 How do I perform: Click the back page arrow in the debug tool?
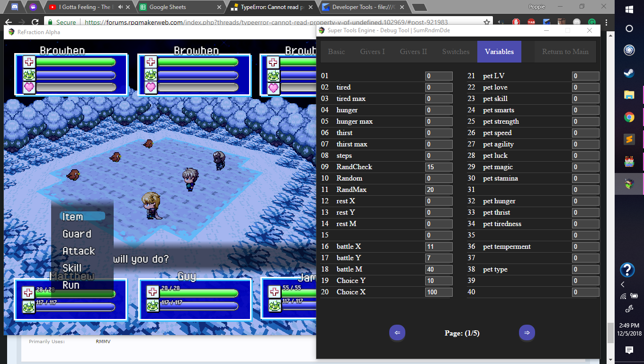coord(397,333)
